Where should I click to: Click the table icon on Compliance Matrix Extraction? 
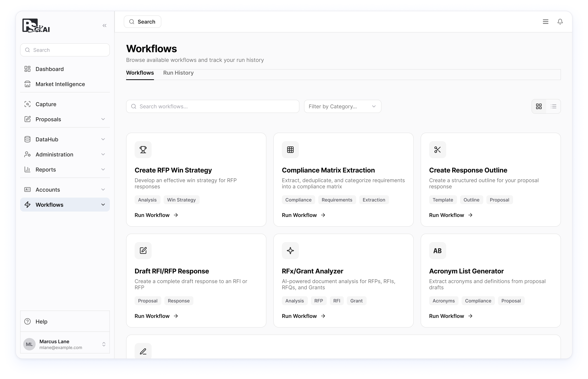[x=290, y=150]
